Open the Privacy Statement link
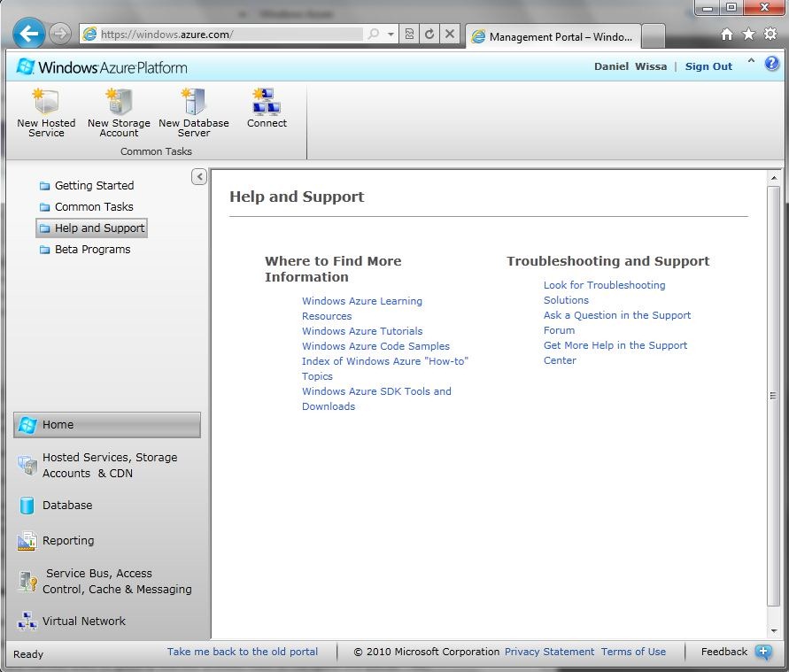 (x=550, y=652)
